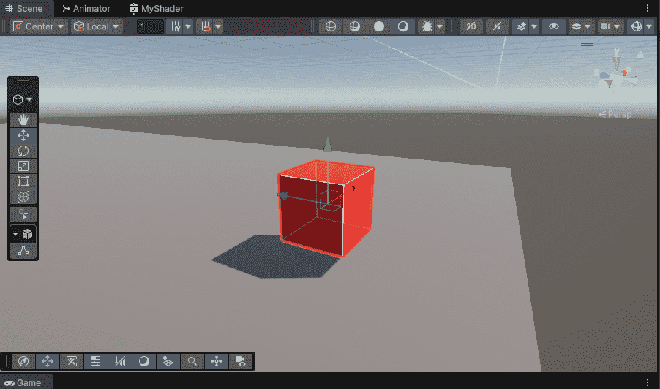
Task: Toggle debug draw mode bug icon
Action: (x=427, y=27)
